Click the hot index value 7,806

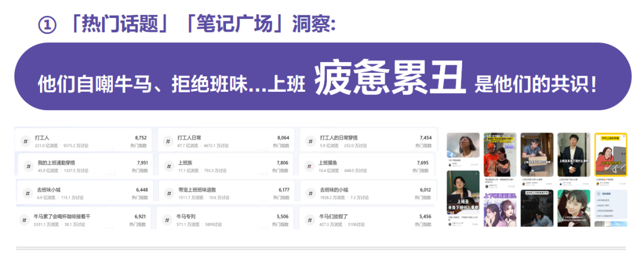point(283,163)
